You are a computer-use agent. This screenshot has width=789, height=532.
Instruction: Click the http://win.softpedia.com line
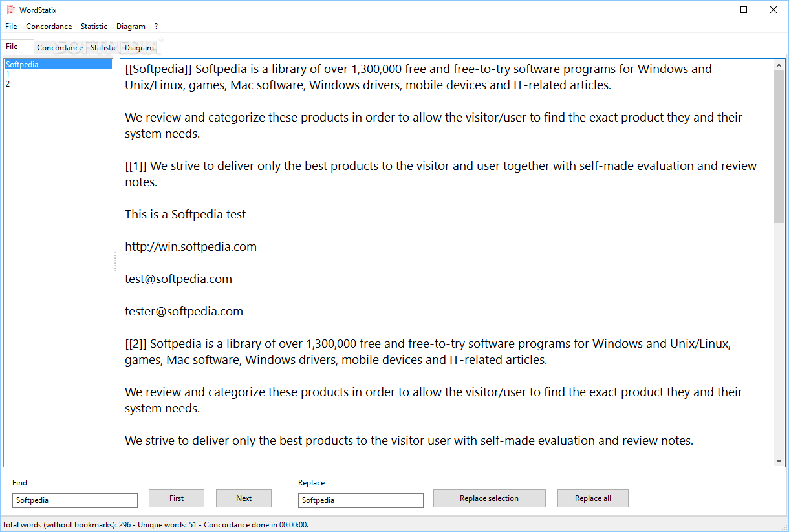[x=191, y=247]
